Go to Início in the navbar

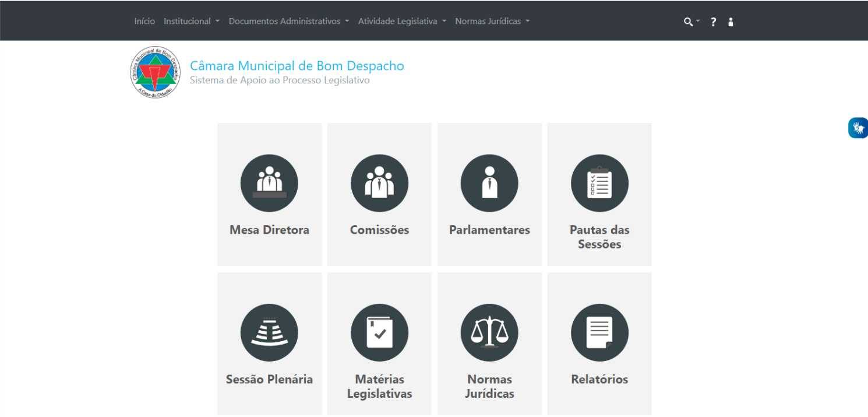[144, 21]
